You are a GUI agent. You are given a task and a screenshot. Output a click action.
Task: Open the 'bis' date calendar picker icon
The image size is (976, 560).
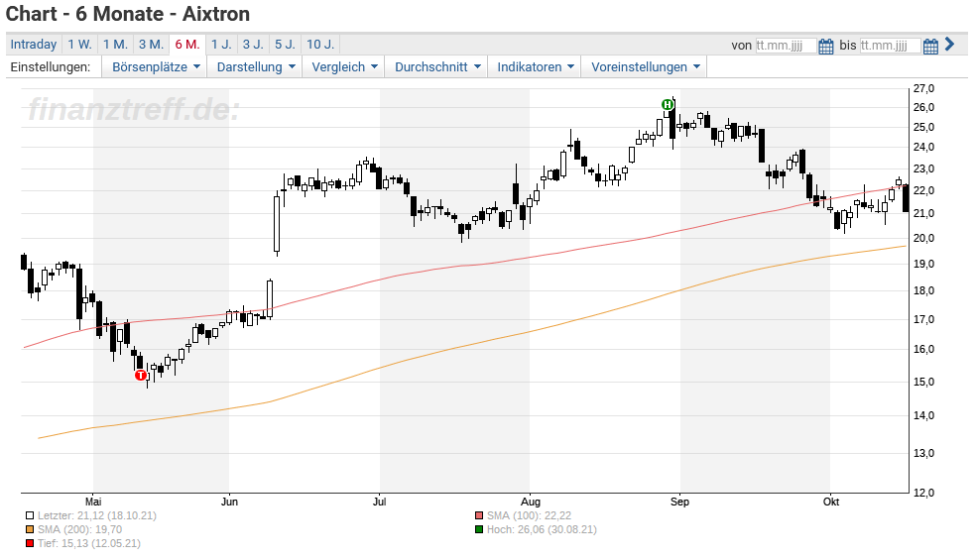pos(930,46)
